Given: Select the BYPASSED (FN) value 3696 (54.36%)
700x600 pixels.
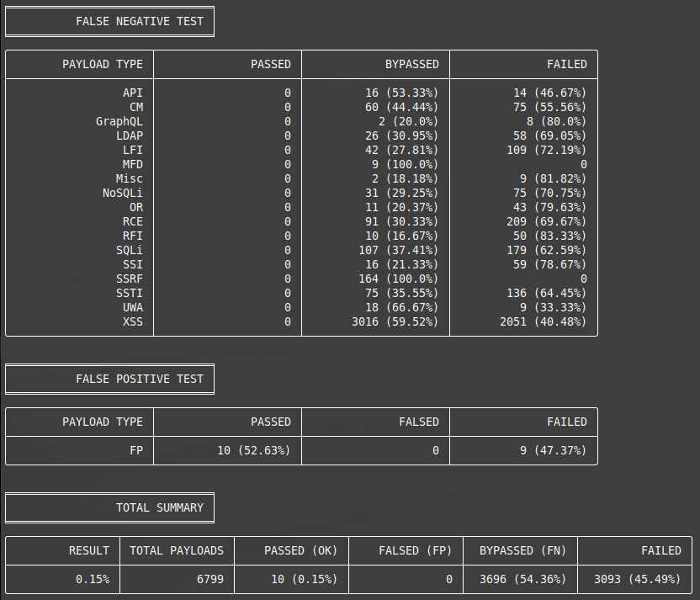Looking at the screenshot, I should coord(522,579).
